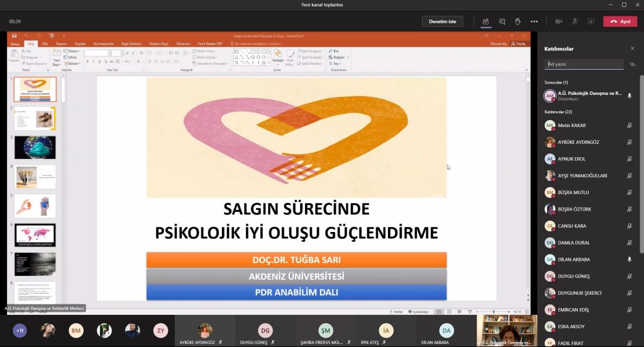Click the mic icon next to DİLAN AKBABA

629,260
